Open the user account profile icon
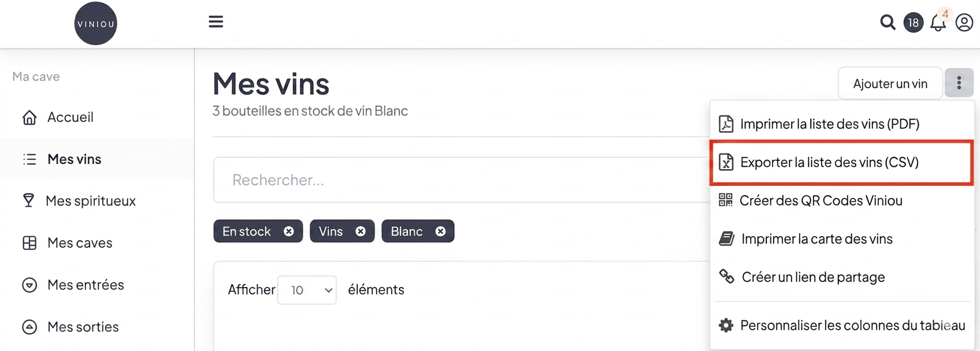The height and width of the screenshot is (351, 980). tap(964, 23)
